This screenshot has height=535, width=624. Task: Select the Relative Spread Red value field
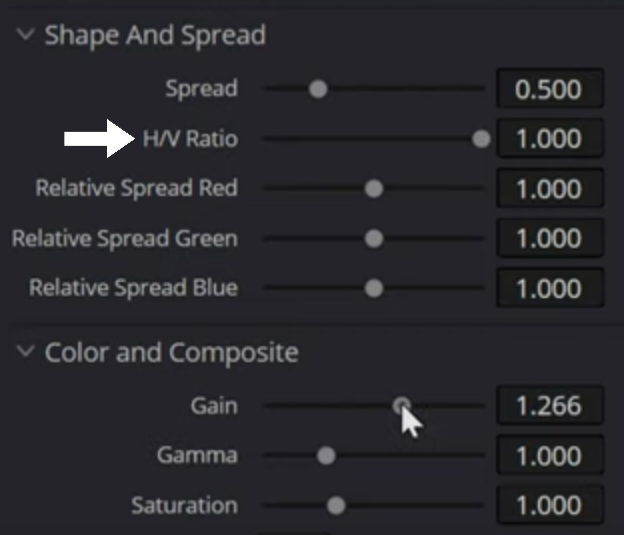point(550,188)
